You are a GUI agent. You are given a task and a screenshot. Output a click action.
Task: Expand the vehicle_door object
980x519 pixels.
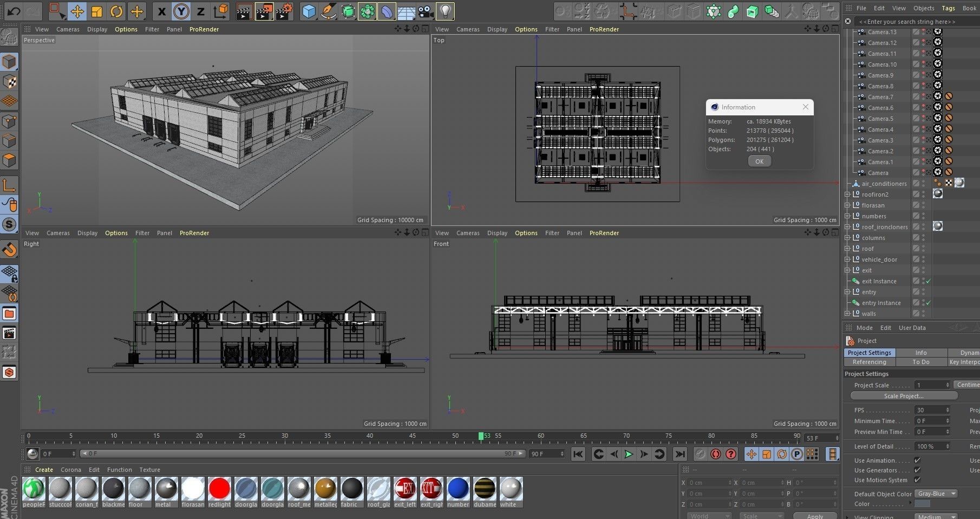click(847, 259)
